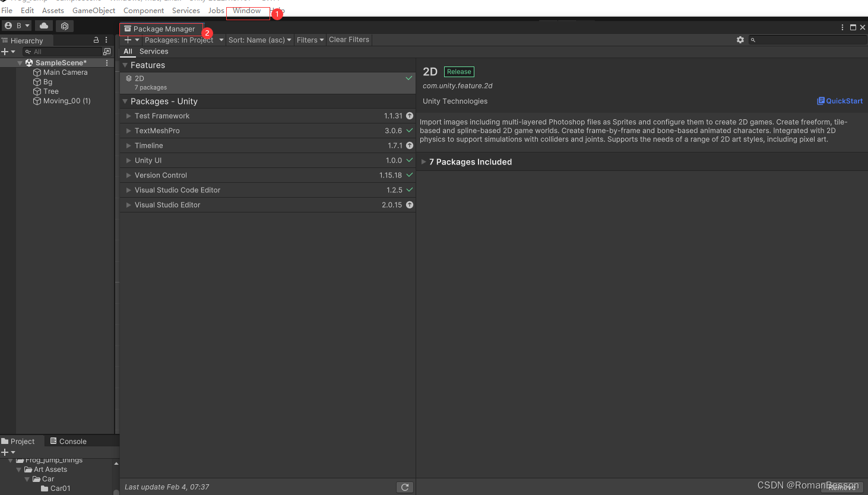Expand the 7 Packages Included section
Image resolution: width=868 pixels, height=495 pixels.
point(423,162)
